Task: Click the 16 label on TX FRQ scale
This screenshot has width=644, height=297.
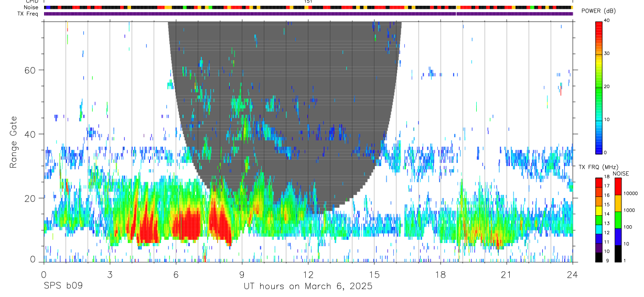Action: (x=606, y=195)
